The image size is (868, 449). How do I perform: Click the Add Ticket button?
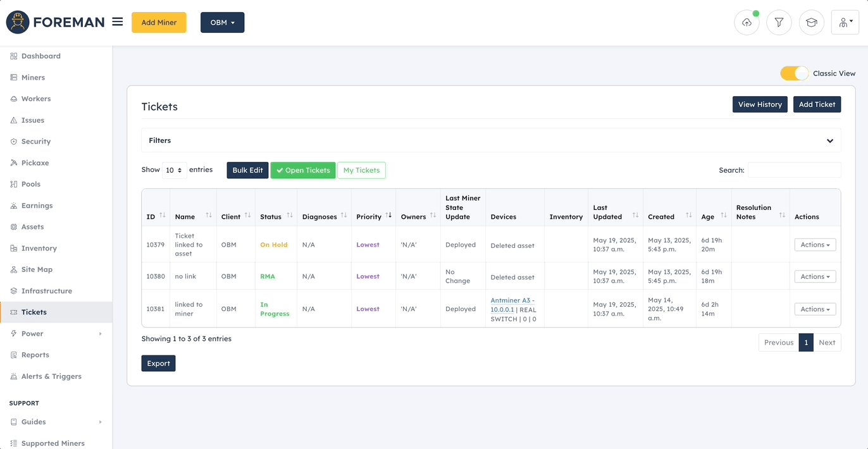coord(817,104)
